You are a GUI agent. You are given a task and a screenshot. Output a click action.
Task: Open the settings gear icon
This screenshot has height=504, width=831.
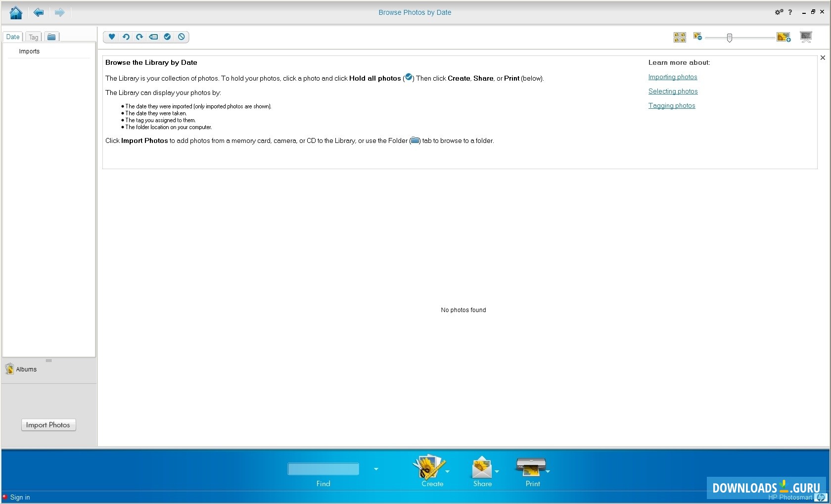(x=778, y=12)
